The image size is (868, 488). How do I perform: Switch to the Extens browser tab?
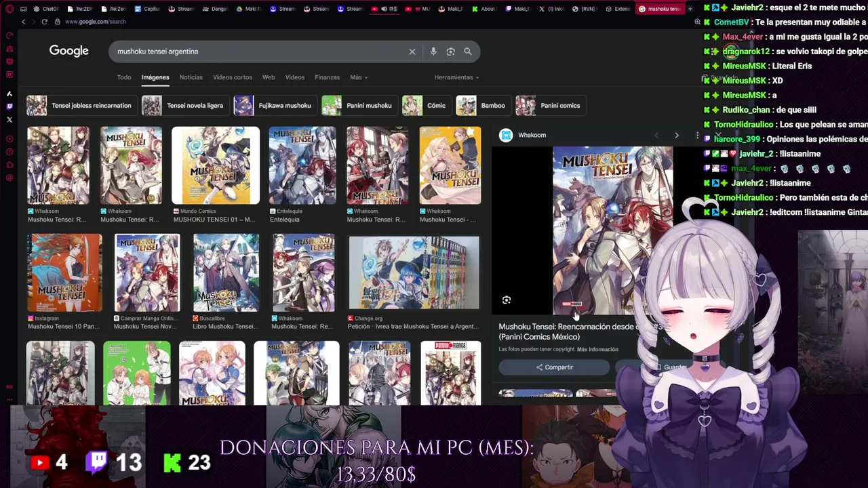[619, 9]
